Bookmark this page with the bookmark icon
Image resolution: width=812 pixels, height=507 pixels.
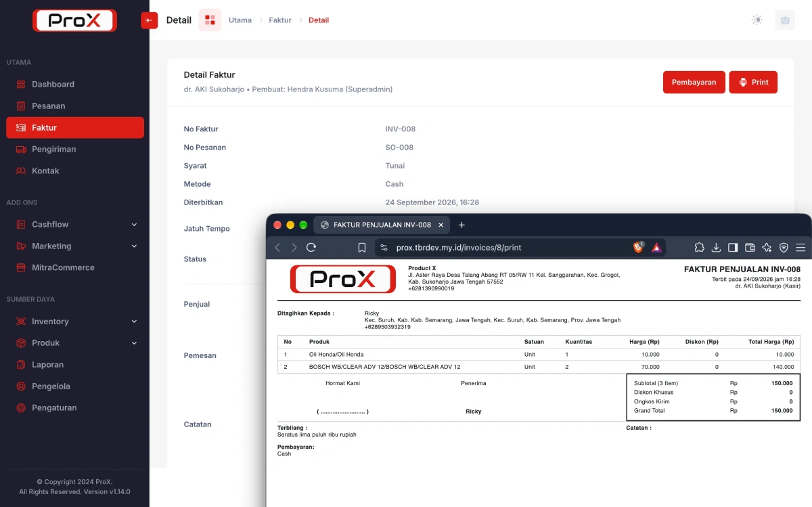pyautogui.click(x=362, y=248)
